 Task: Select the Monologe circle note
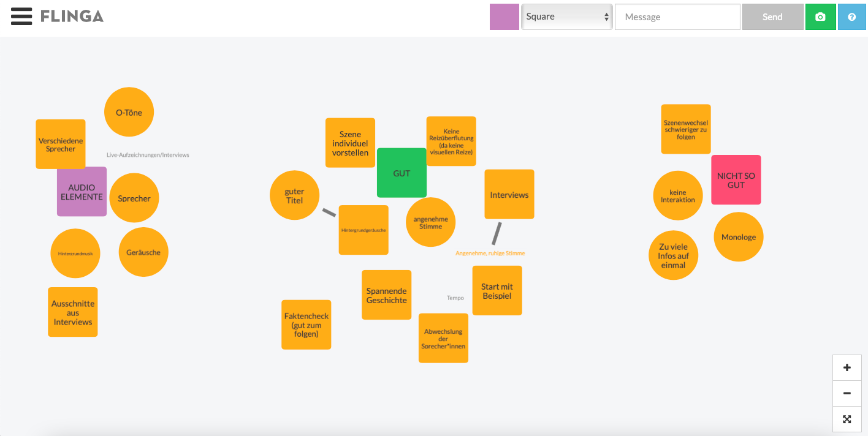739,237
